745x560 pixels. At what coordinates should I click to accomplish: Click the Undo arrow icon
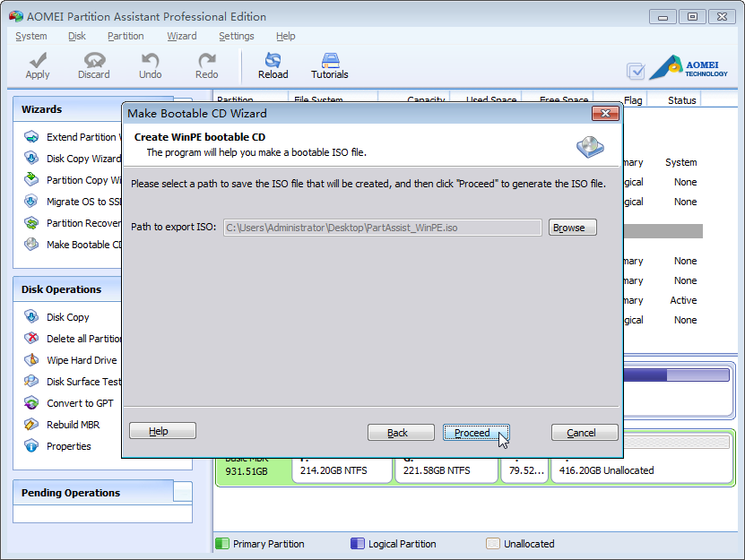150,60
